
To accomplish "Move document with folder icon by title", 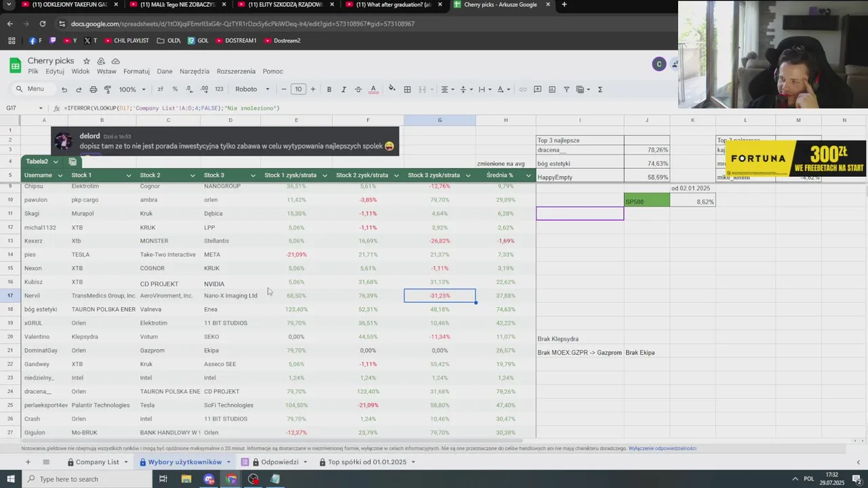I will click(101, 61).
